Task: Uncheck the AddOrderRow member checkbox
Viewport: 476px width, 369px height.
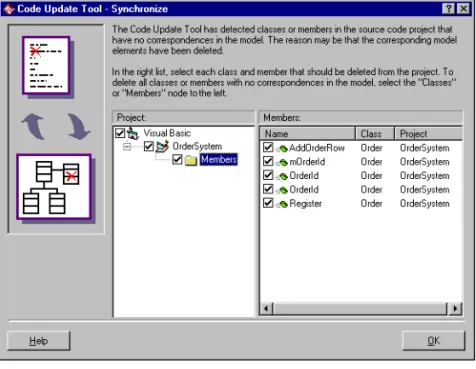Action: pos(268,147)
